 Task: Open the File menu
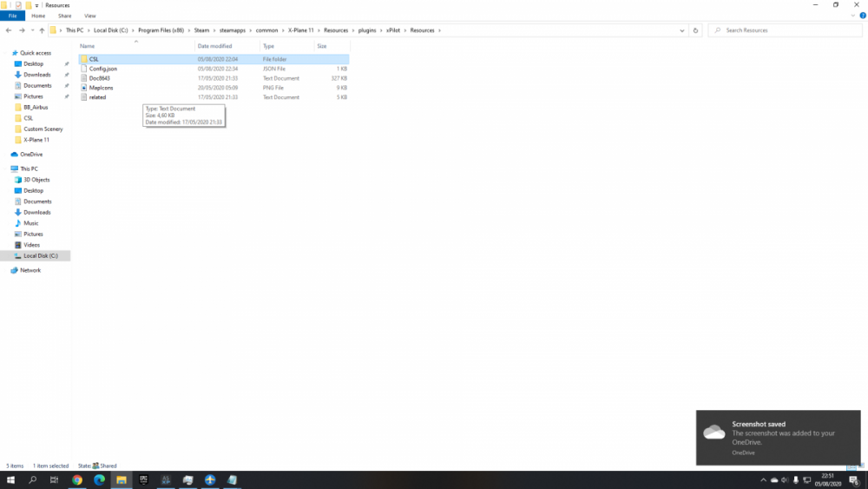point(12,16)
